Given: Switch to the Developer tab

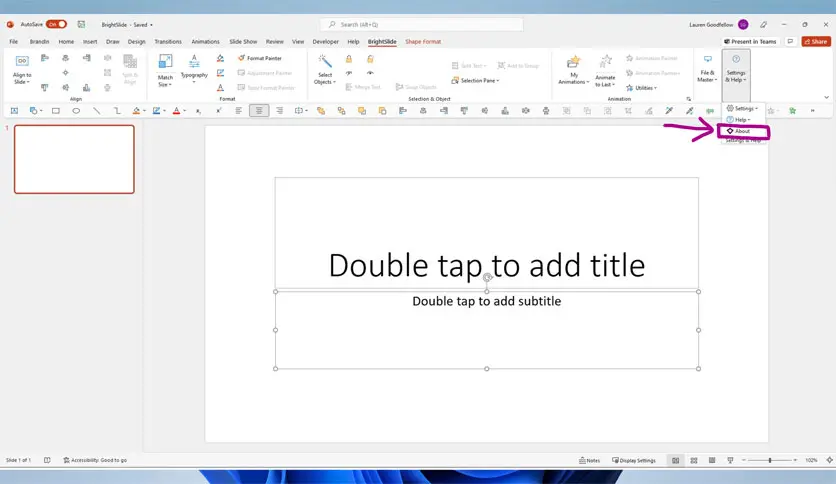Looking at the screenshot, I should tap(325, 42).
